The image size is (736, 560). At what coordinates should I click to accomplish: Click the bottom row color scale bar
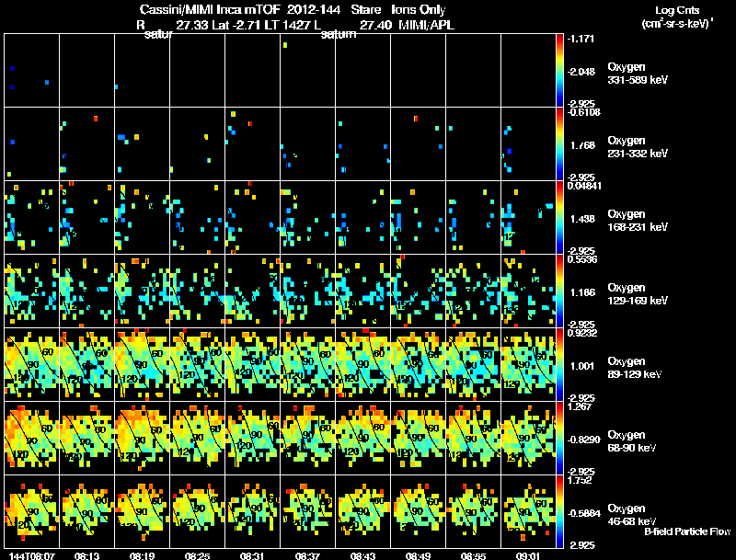click(x=559, y=511)
